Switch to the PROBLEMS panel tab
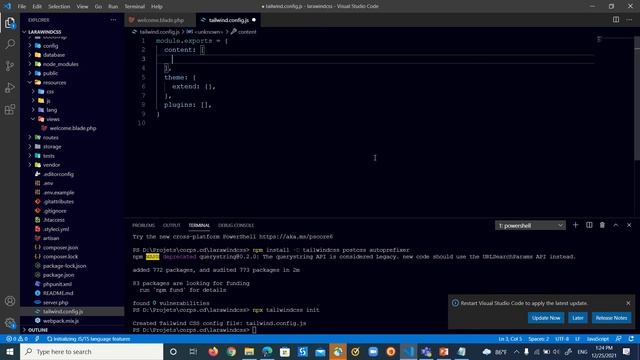This screenshot has width=640, height=360. point(144,225)
